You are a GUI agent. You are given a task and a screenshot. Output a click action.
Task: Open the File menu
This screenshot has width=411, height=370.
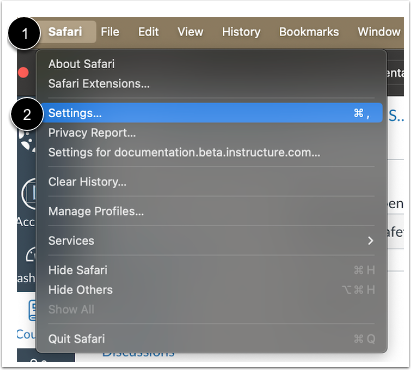110,32
